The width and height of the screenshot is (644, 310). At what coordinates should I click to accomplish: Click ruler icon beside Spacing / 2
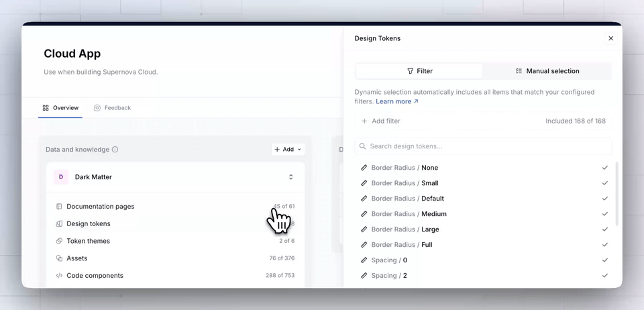[364, 276]
